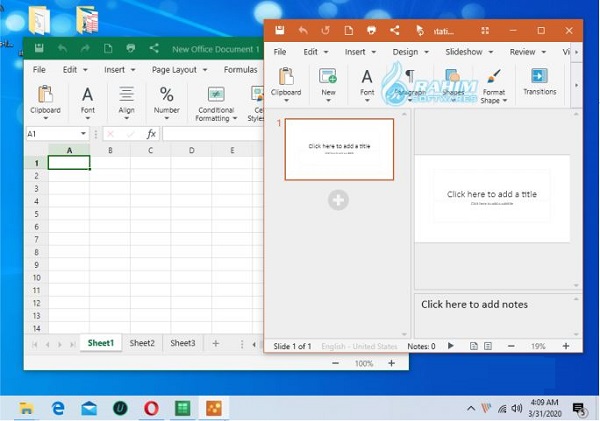600x421 pixels.
Task: Expand the Format Shape dropdown
Action: point(492,100)
